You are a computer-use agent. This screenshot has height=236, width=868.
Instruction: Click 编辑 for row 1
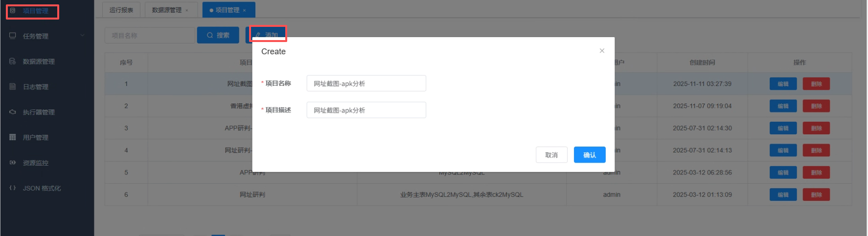[x=783, y=84]
